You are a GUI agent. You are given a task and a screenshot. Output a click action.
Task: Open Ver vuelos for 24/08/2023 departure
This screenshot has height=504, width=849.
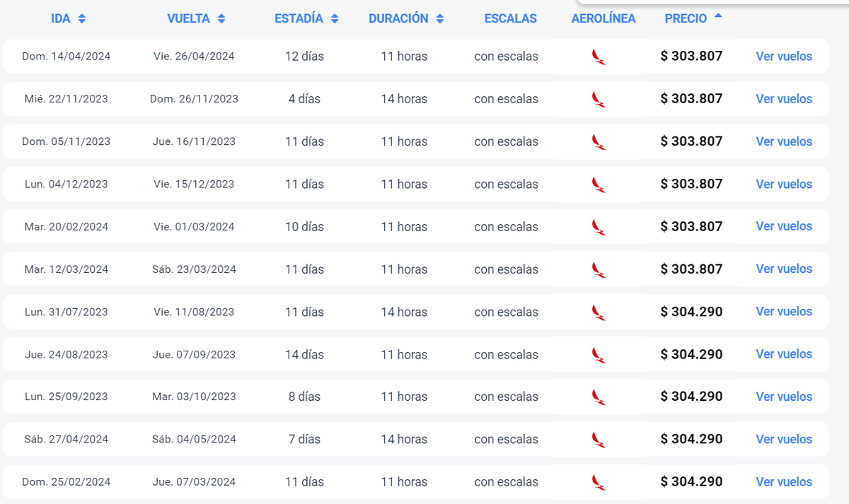pos(784,354)
